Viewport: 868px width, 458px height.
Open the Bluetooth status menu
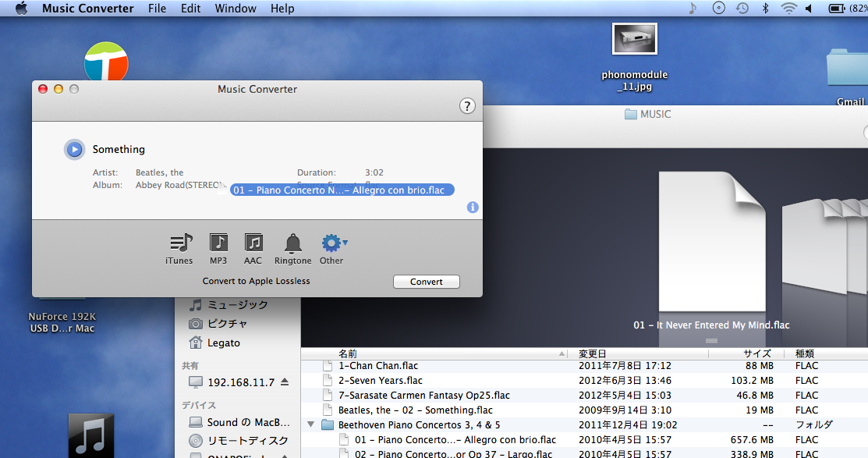(x=766, y=9)
